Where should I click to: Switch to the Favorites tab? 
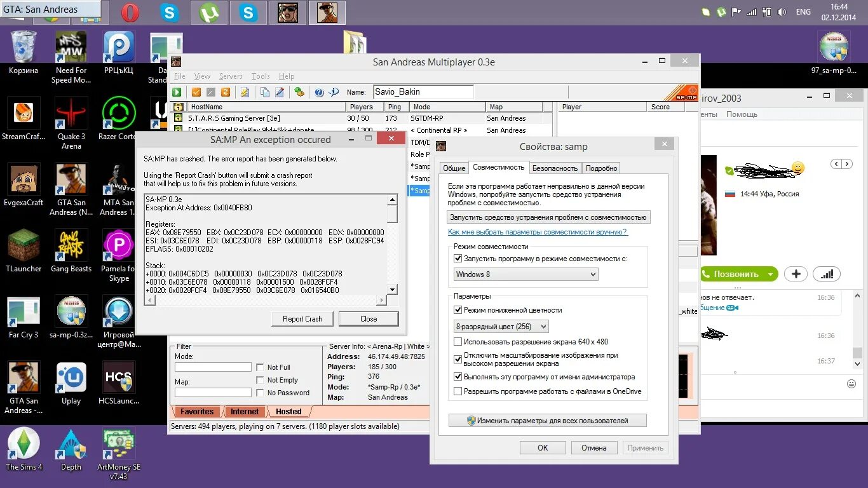(197, 412)
